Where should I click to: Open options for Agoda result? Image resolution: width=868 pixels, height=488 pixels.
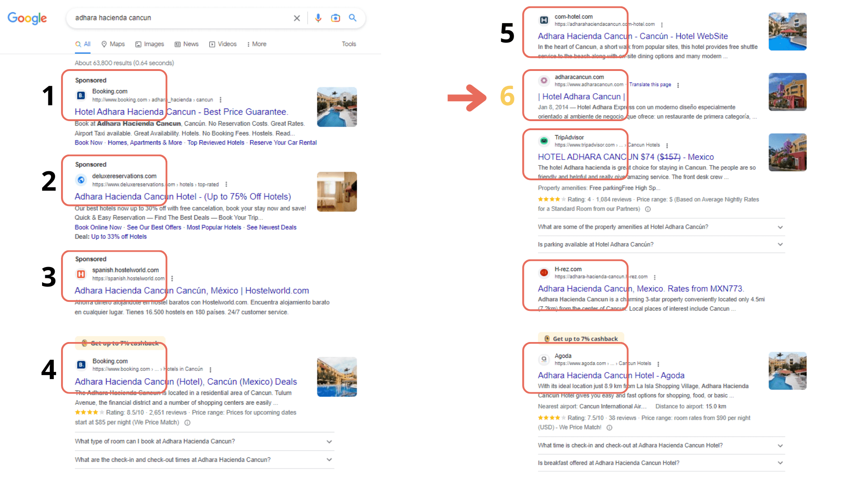[x=658, y=364]
